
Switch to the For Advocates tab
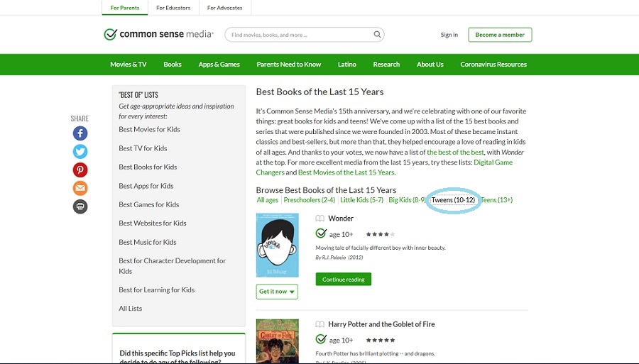click(224, 8)
